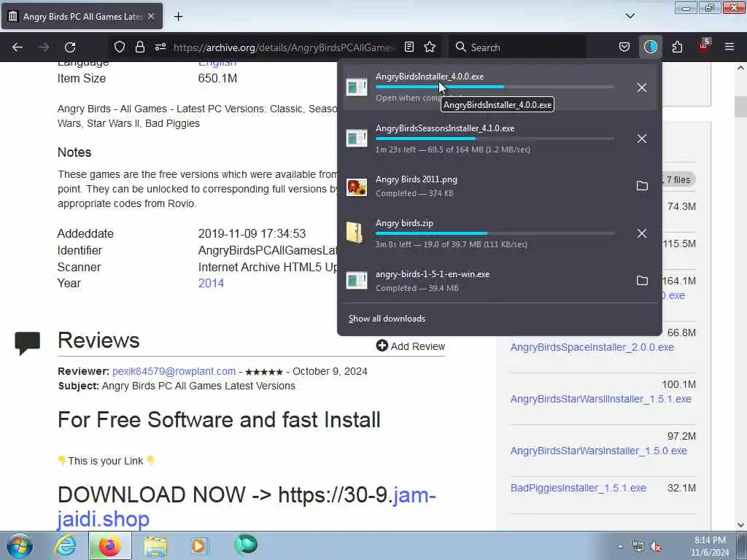The image size is (747, 560).
Task: Open Windows Media Player from taskbar
Action: (x=198, y=545)
